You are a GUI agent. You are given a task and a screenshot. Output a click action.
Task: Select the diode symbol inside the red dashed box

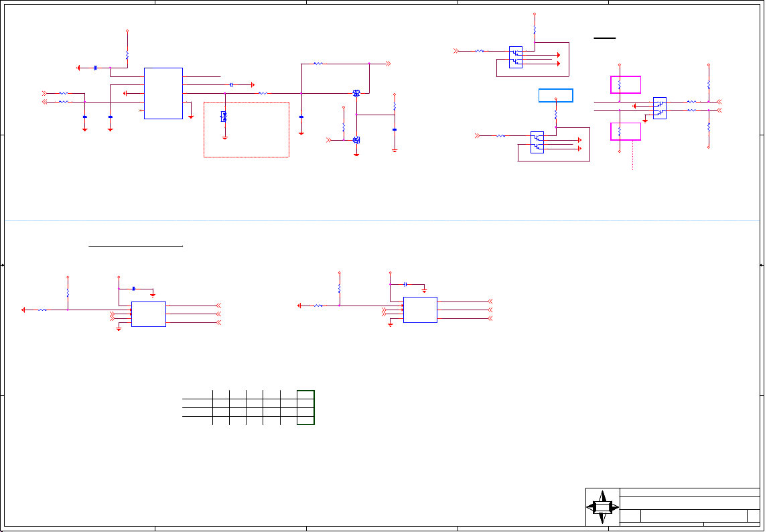coord(224,117)
